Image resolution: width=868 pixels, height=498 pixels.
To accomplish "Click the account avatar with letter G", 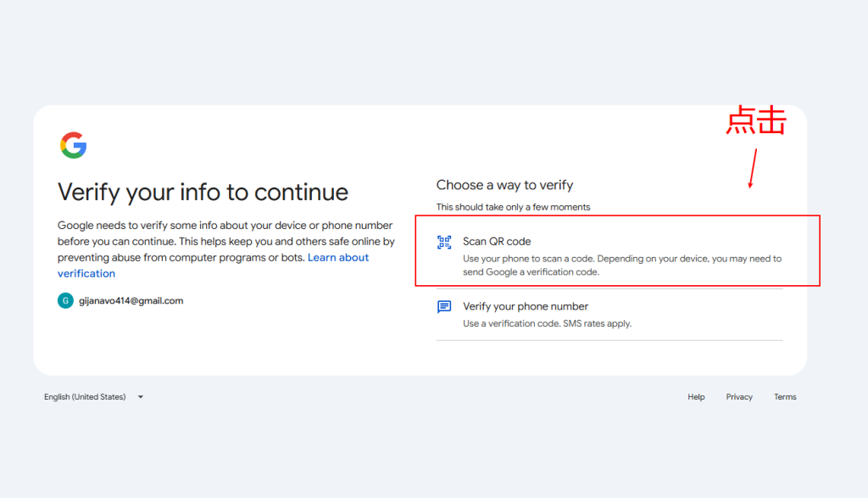I will [65, 301].
